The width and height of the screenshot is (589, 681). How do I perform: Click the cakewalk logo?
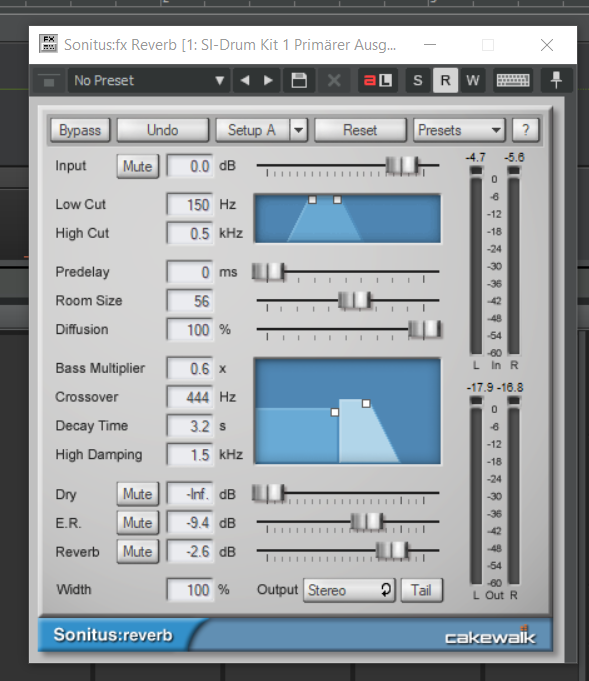pyautogui.click(x=490, y=636)
